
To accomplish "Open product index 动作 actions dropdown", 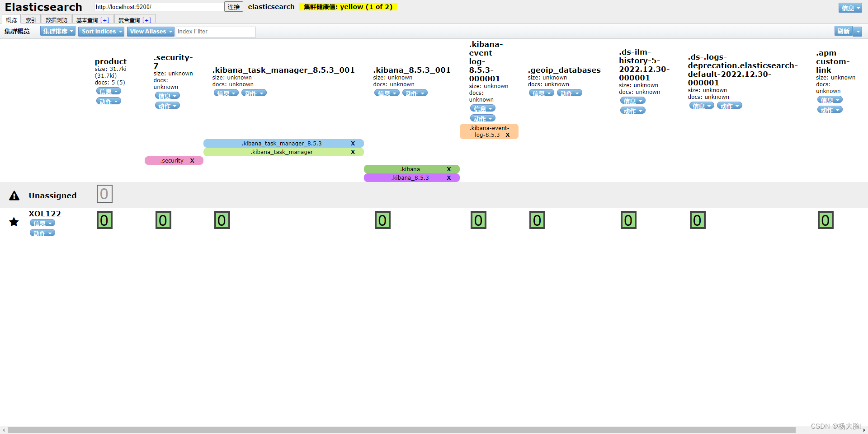I will tap(108, 101).
